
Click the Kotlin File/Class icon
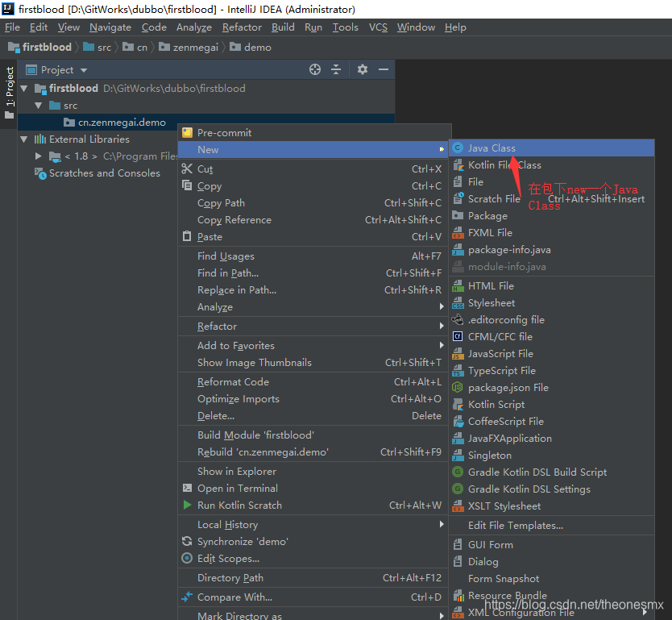pos(458,165)
